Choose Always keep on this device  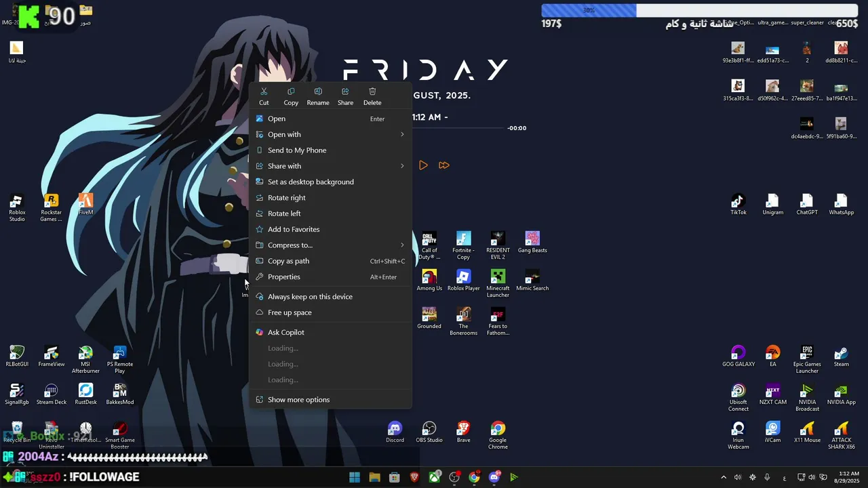coord(330,297)
